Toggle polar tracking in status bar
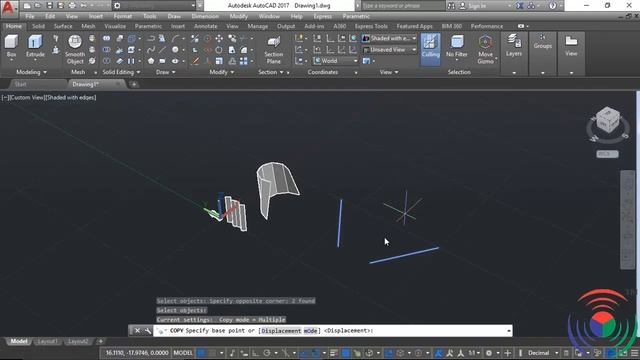This screenshot has width=640, height=360. pyautogui.click(x=267, y=353)
